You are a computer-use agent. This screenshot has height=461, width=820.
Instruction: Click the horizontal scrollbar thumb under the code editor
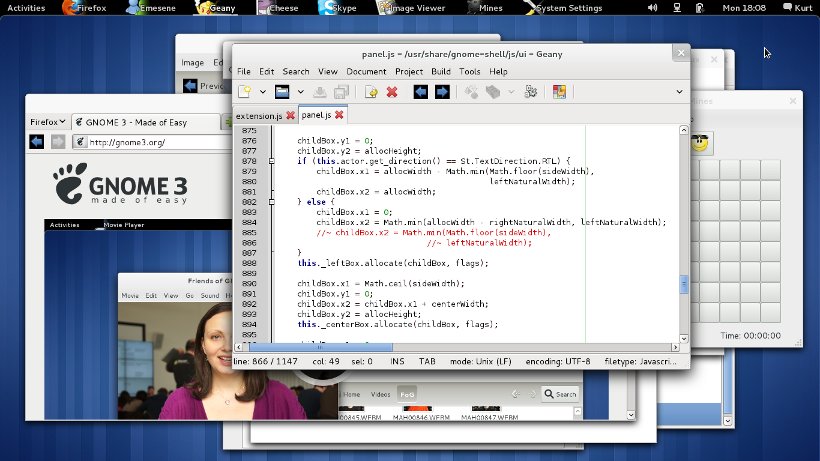(x=320, y=347)
